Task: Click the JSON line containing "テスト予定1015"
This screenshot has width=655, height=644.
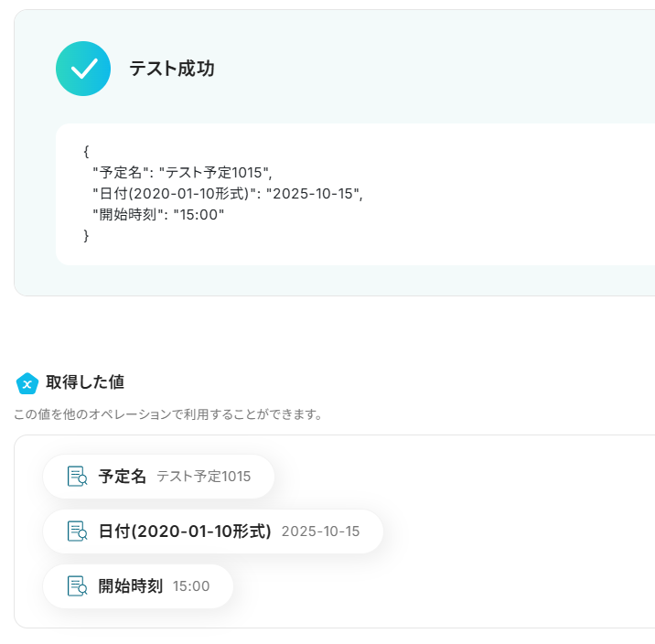Action: point(182,172)
